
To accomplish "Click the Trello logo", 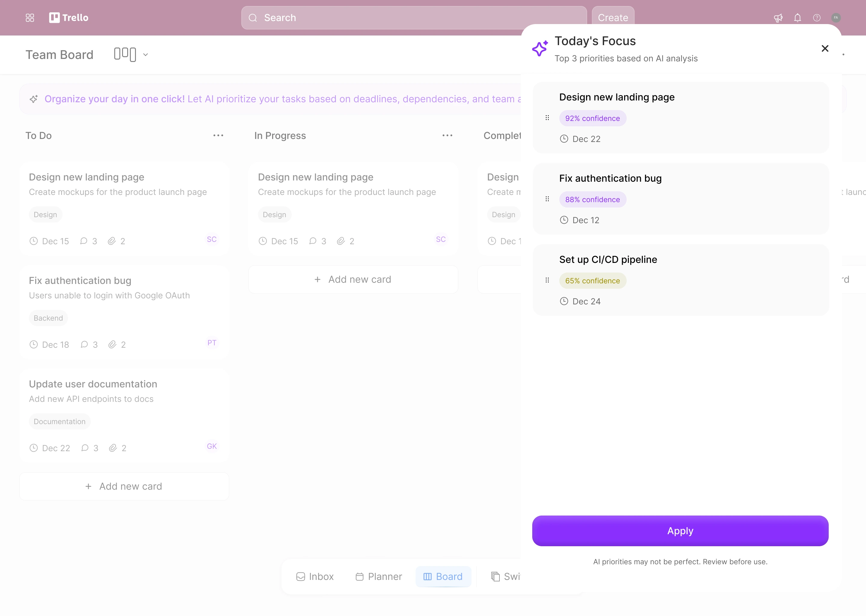I will point(69,18).
